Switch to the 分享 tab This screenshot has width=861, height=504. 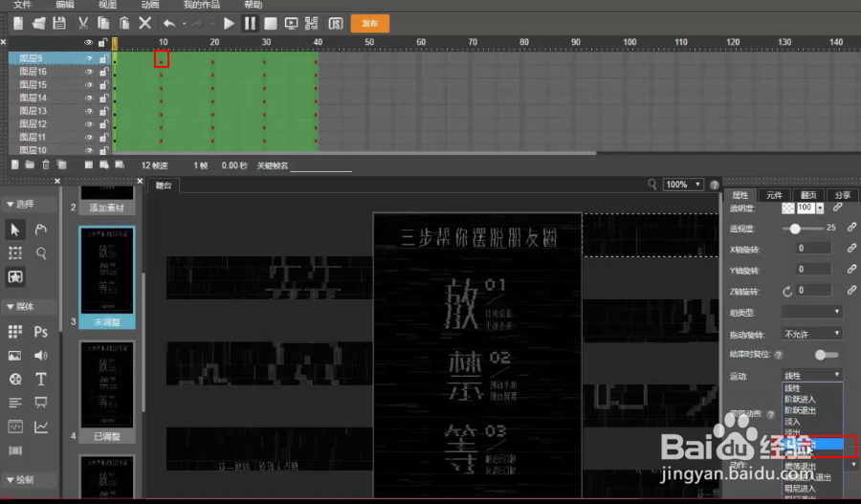[842, 195]
